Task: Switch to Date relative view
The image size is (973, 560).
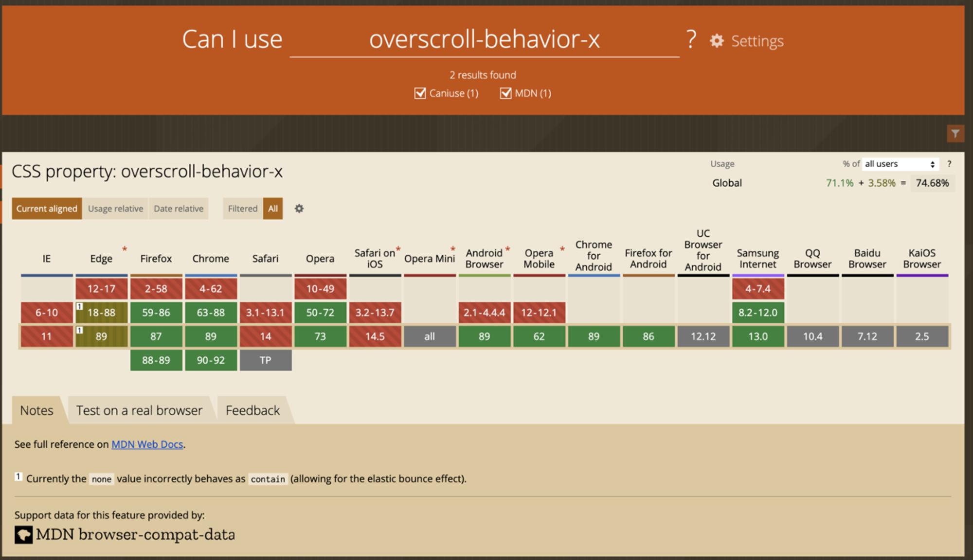Action: 179,209
